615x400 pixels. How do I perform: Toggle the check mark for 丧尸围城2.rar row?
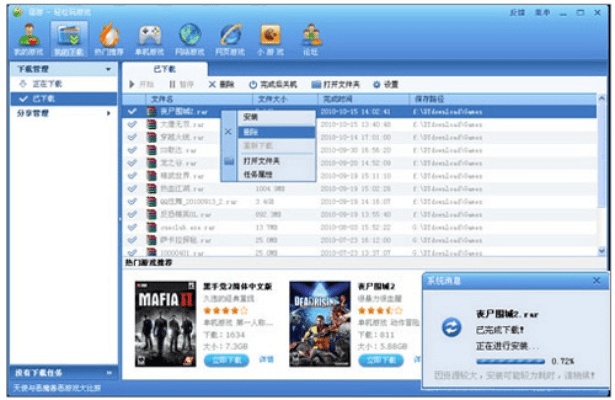[x=133, y=111]
